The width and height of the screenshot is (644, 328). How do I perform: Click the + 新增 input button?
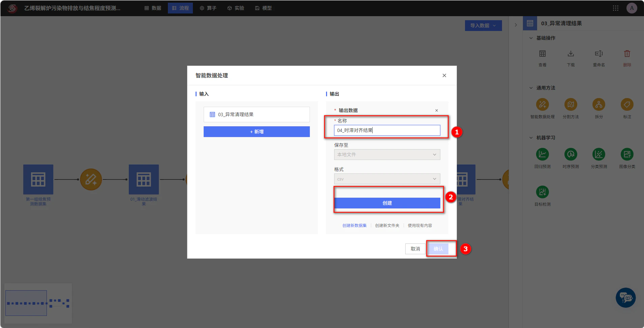tap(257, 132)
